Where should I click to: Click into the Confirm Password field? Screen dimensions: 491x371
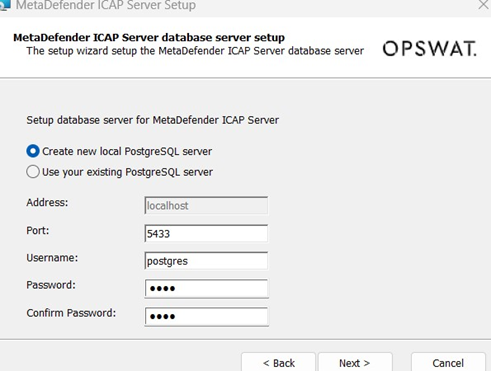(x=206, y=316)
